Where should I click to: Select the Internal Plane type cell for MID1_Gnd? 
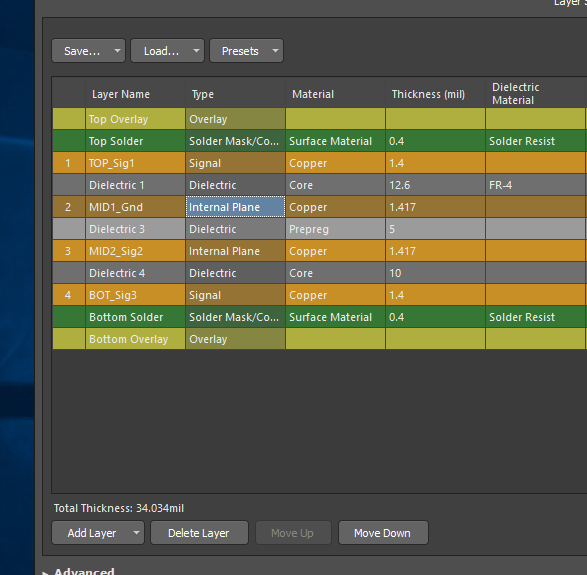(x=235, y=207)
